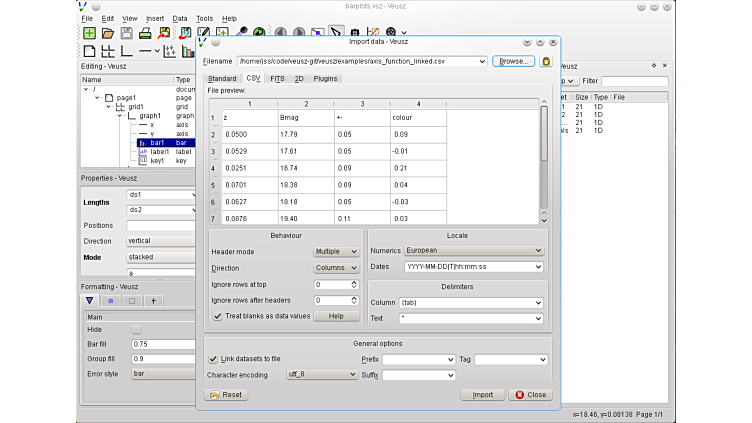Open the Tools menu
752x423 pixels.
[x=204, y=18]
